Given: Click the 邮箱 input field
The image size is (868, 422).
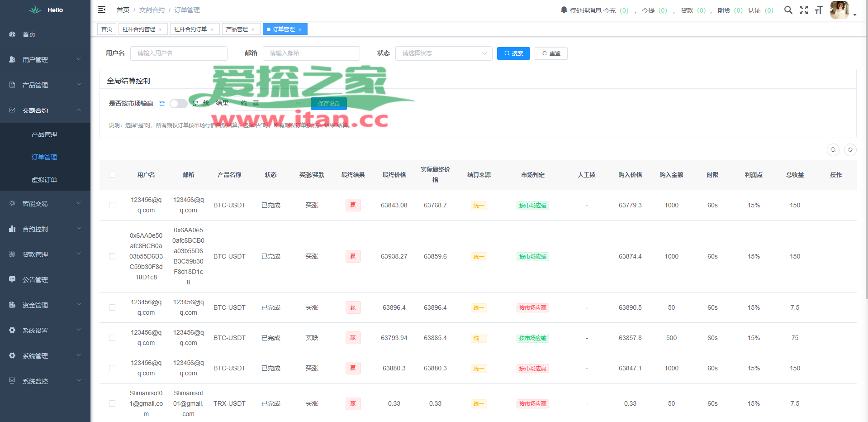Looking at the screenshot, I should coord(311,53).
